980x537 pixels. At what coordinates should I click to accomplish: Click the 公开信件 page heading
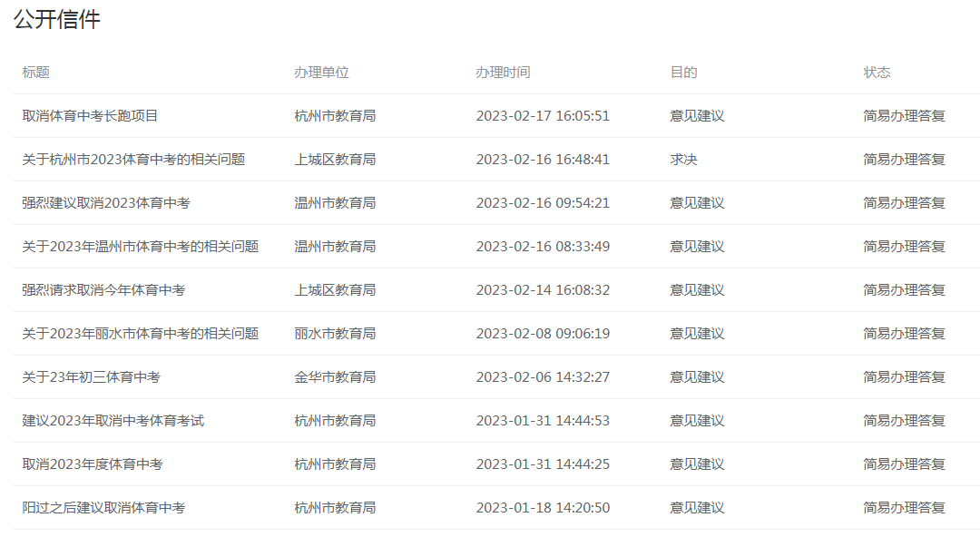click(57, 19)
